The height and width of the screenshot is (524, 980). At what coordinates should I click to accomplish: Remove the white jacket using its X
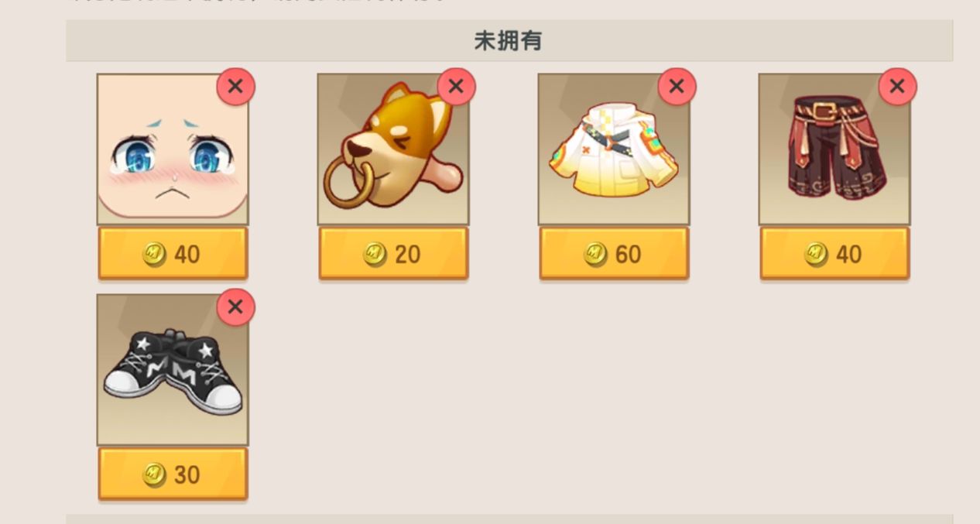click(x=677, y=87)
